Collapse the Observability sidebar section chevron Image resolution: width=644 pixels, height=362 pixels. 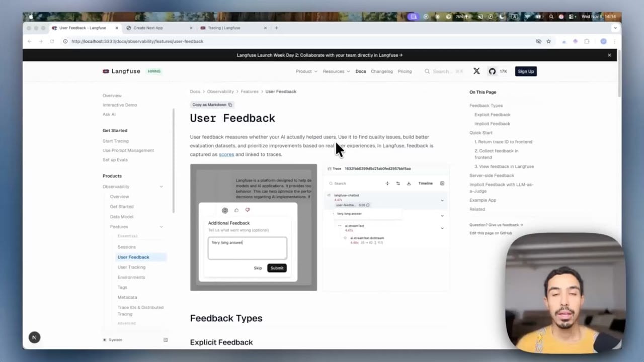pos(162,187)
